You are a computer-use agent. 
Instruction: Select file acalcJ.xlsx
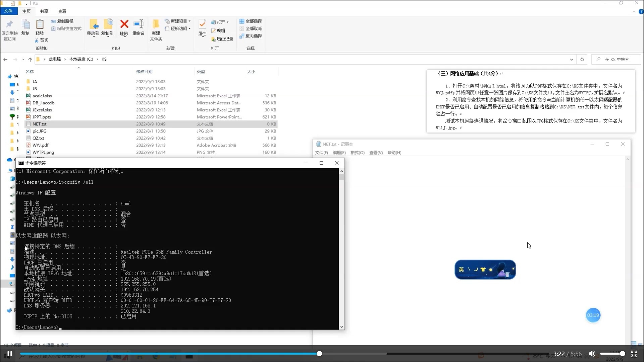(151, 96)
